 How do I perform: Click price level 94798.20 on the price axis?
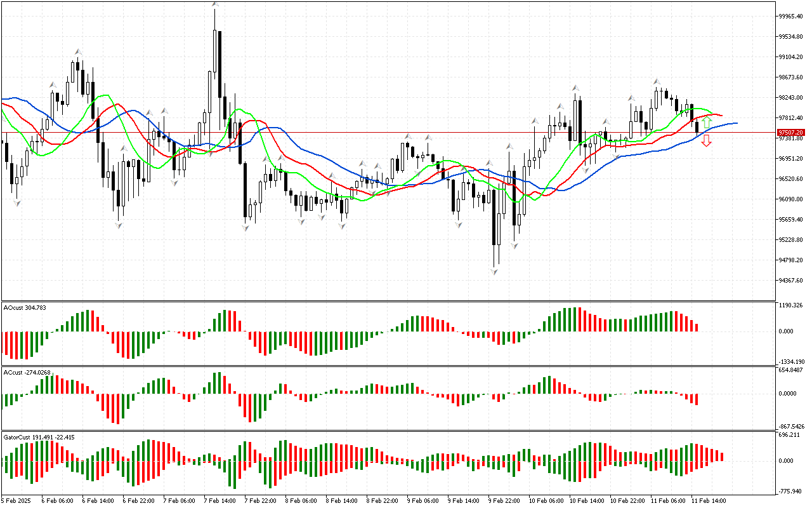pos(790,260)
